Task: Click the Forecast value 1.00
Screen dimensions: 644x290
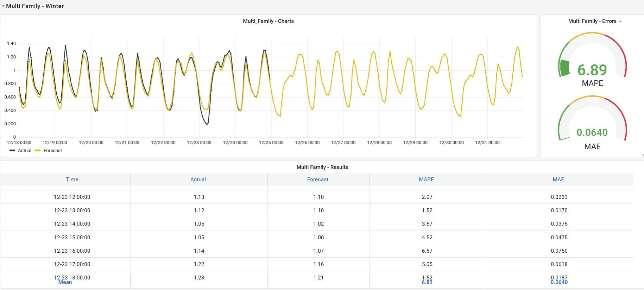Action: point(318,238)
